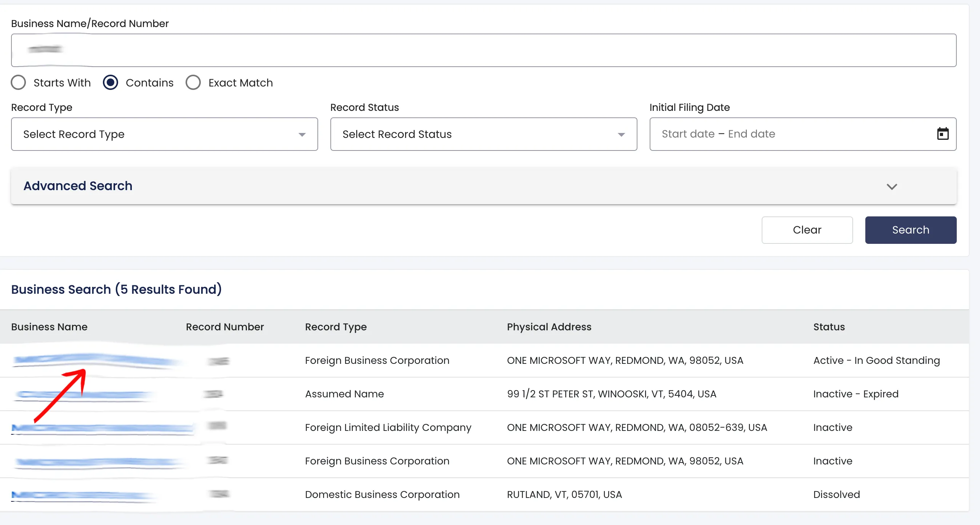The image size is (980, 525).
Task: Select the Starts With radio button
Action: click(18, 83)
